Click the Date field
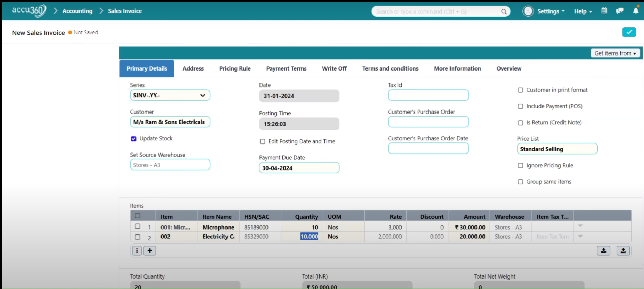 click(299, 96)
